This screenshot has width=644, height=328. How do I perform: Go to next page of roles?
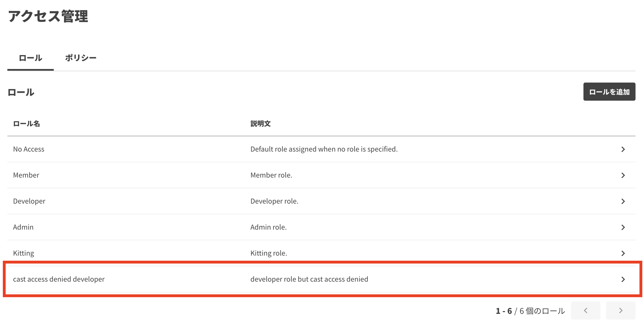pyautogui.click(x=621, y=310)
